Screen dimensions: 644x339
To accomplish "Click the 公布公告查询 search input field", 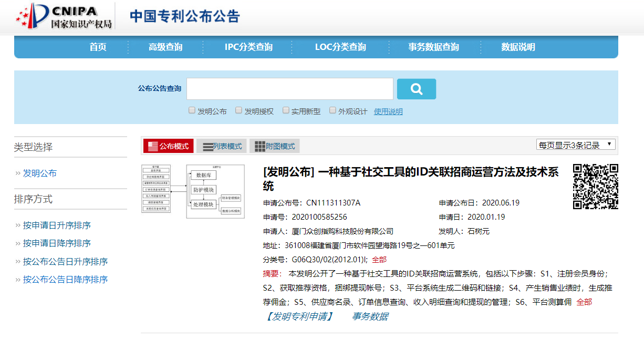I will 290,89.
